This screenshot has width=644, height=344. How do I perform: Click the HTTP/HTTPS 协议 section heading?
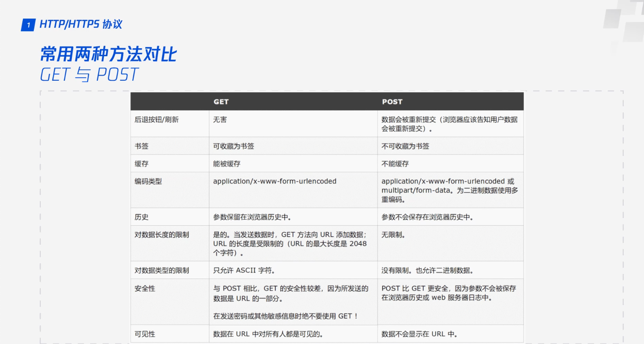(x=81, y=25)
